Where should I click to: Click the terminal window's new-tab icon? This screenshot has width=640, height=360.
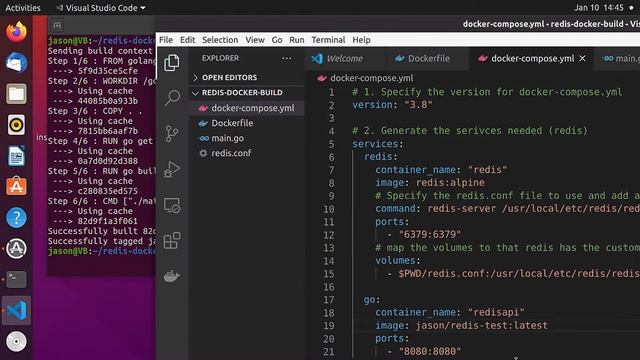tap(57, 25)
